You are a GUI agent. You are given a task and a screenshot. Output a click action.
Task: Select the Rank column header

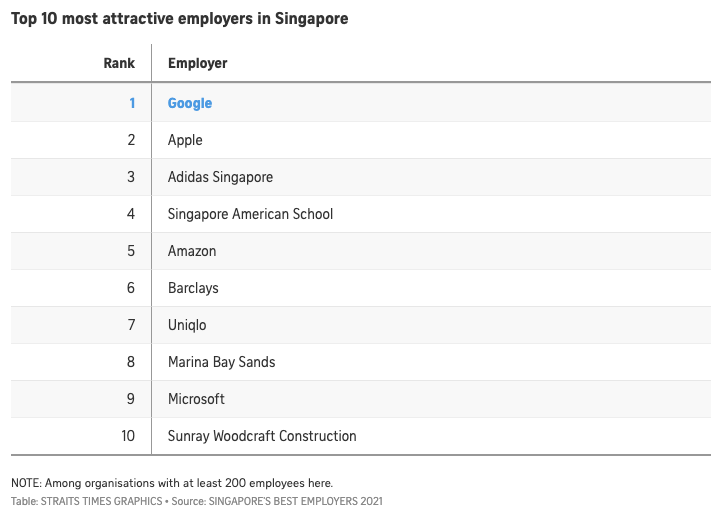click(119, 63)
